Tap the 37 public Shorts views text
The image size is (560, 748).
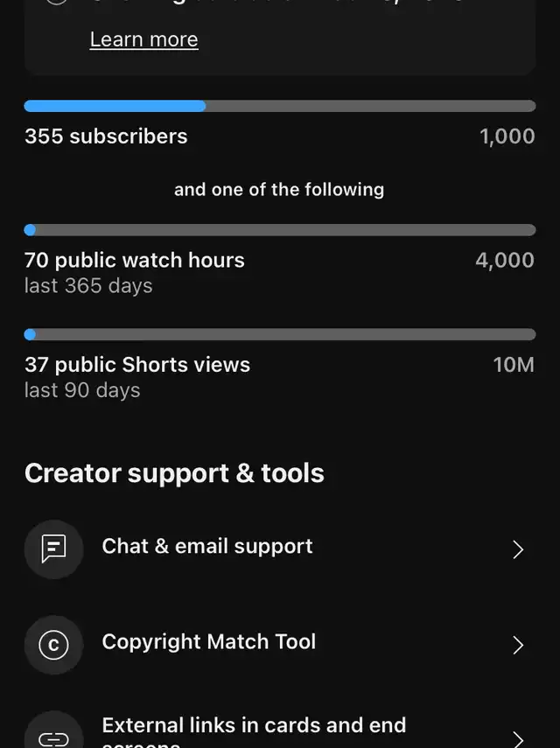point(137,365)
